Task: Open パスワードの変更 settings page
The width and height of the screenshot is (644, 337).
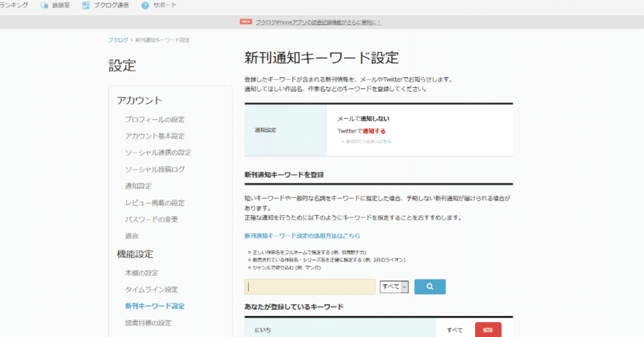Action: coord(151,219)
